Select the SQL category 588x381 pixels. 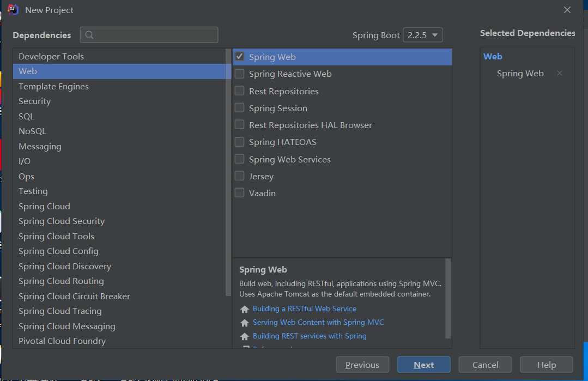point(119,116)
